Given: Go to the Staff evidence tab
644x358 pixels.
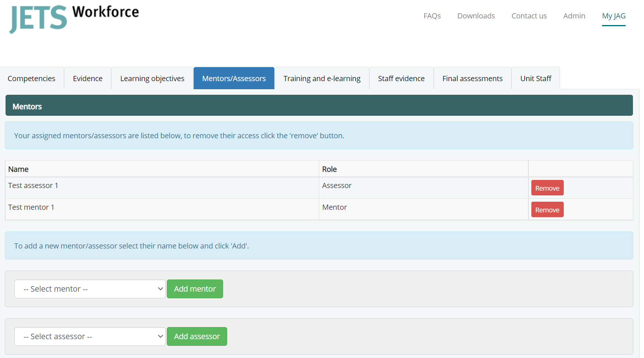Looking at the screenshot, I should [x=401, y=79].
